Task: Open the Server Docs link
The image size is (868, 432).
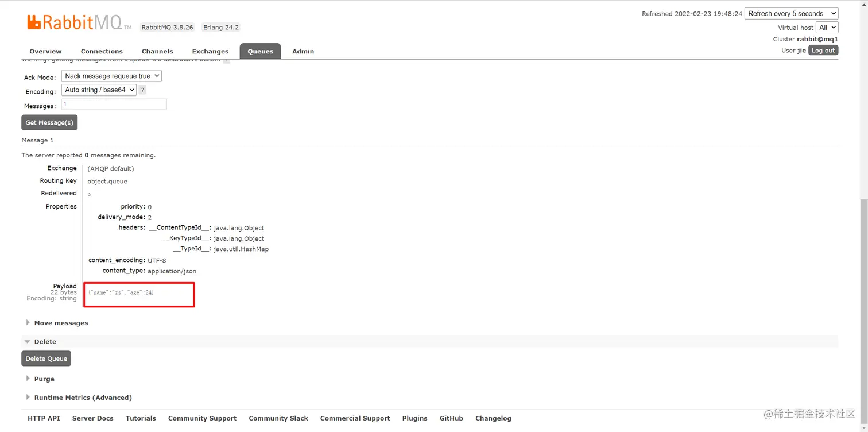Action: (93, 418)
